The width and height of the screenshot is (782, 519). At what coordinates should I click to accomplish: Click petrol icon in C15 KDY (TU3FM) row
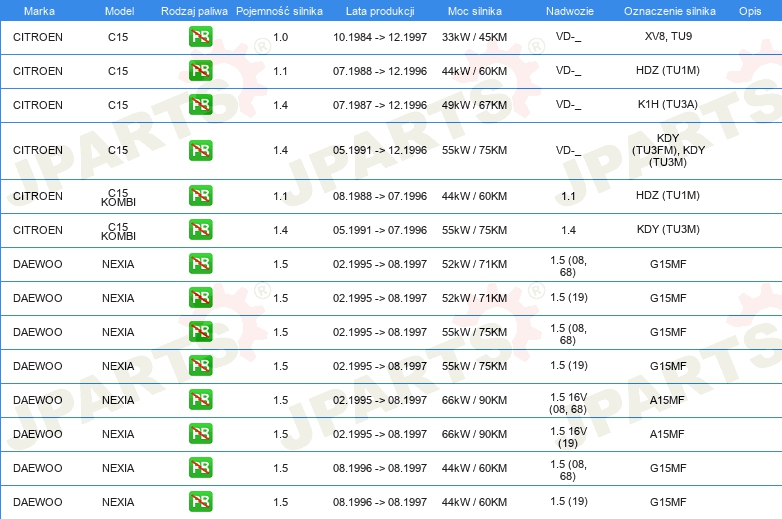[200, 150]
